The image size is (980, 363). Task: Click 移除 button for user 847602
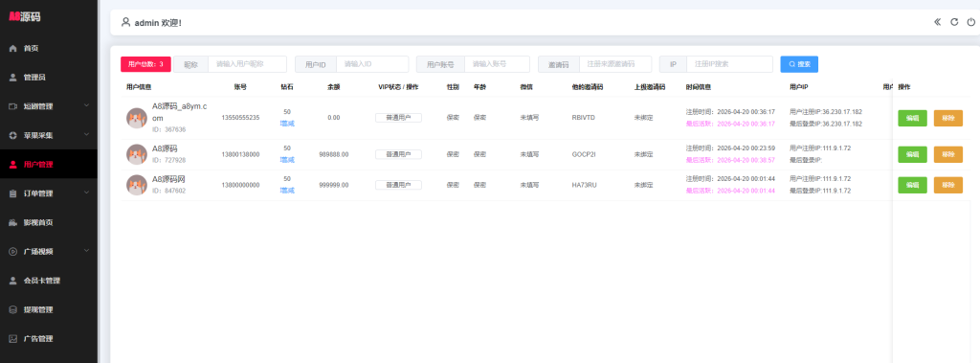click(948, 185)
